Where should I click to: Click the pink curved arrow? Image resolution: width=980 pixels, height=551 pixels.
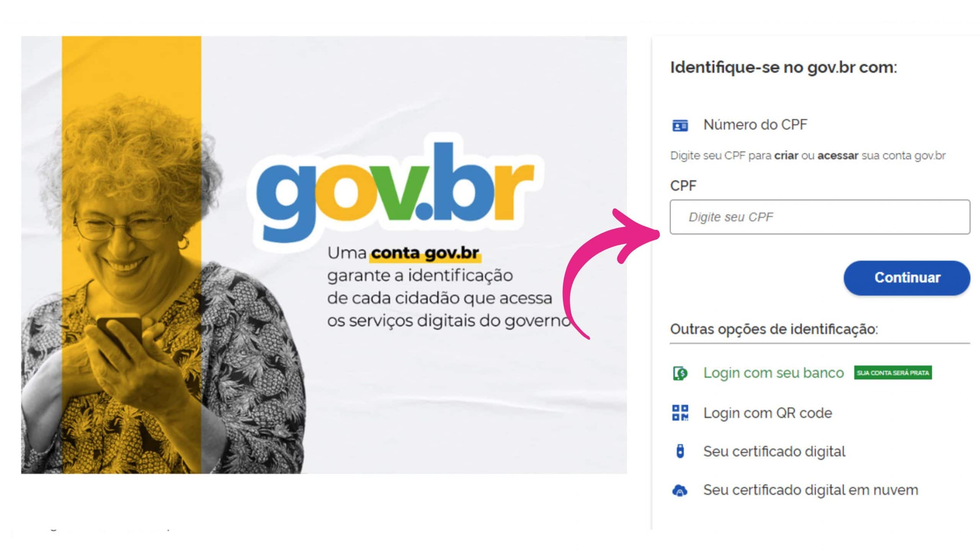[611, 274]
